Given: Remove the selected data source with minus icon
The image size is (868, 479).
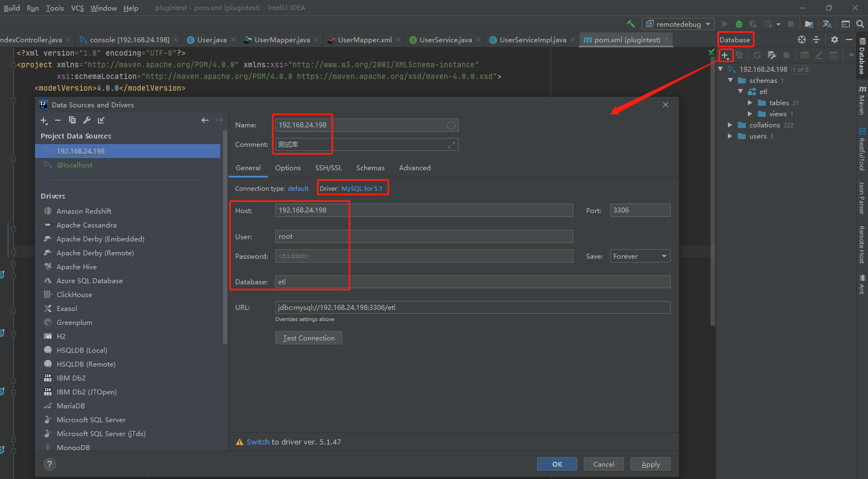Looking at the screenshot, I should pos(58,120).
